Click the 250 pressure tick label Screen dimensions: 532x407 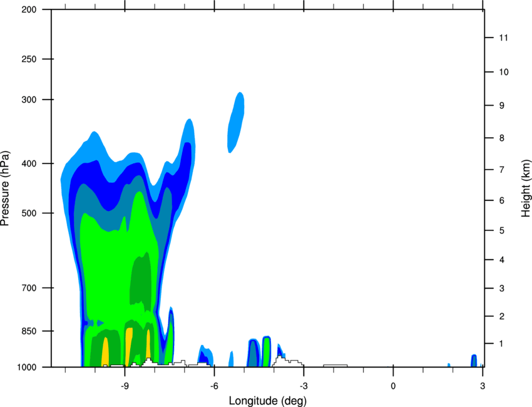(29, 59)
